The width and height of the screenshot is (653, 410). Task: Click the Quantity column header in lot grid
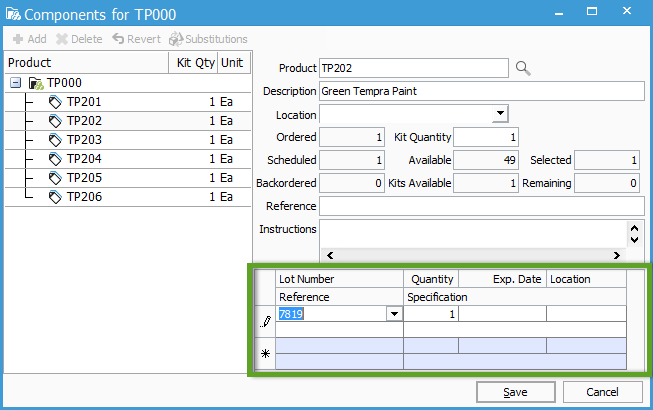431,279
